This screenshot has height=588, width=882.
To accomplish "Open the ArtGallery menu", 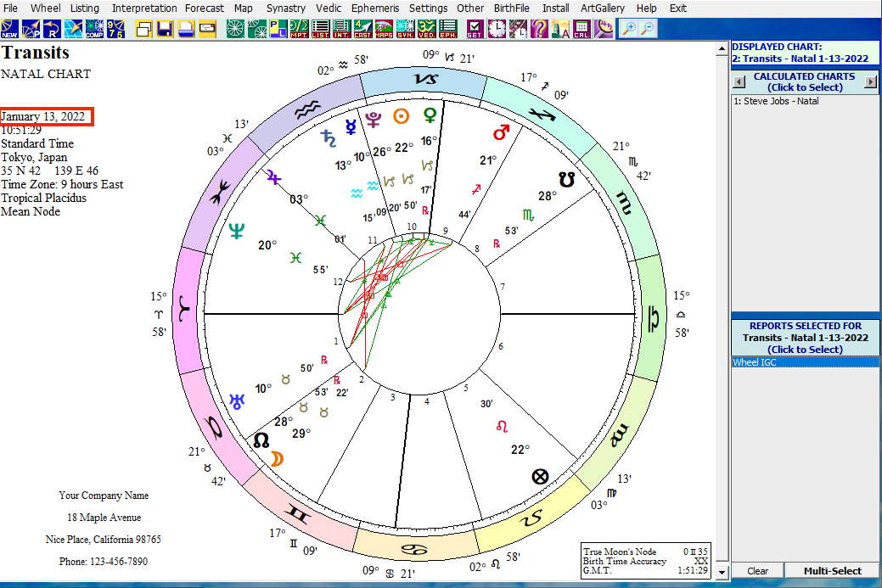I will pyautogui.click(x=603, y=8).
